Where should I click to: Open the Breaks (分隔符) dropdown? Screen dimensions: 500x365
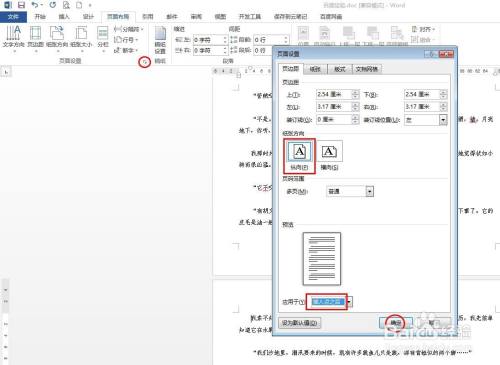128,29
